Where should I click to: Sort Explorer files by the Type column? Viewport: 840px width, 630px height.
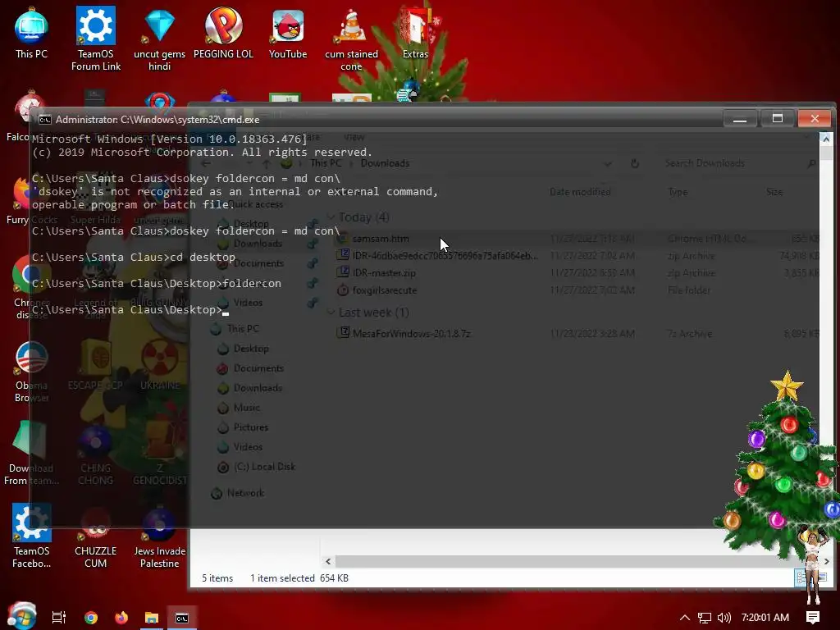678,191
